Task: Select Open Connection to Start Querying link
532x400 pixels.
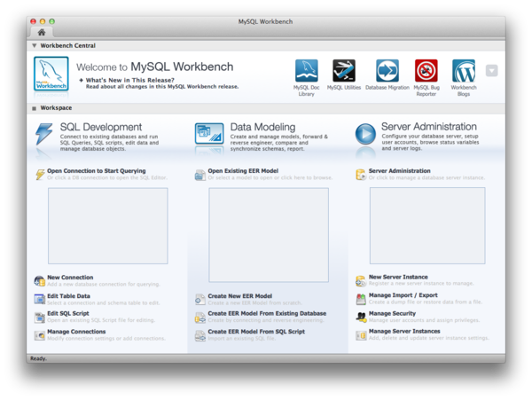Action: click(97, 170)
